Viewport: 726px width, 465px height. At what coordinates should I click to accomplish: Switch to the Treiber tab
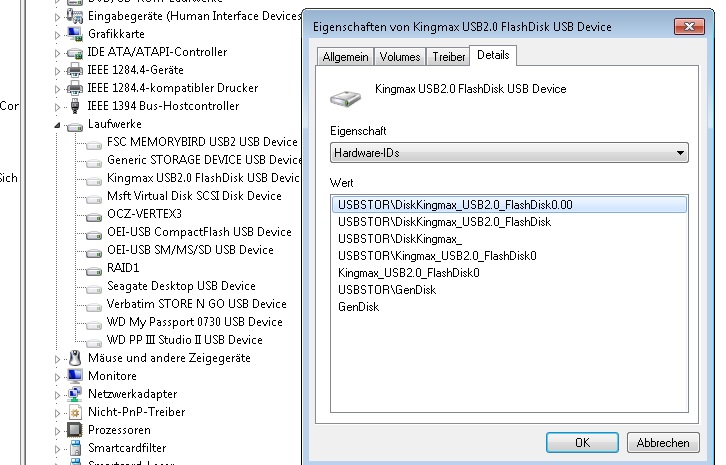click(x=449, y=57)
